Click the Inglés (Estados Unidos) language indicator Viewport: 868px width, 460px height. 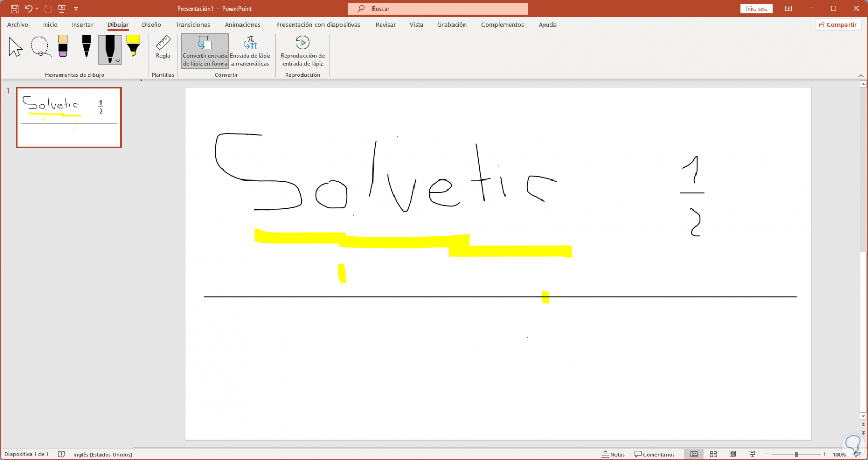(103, 454)
